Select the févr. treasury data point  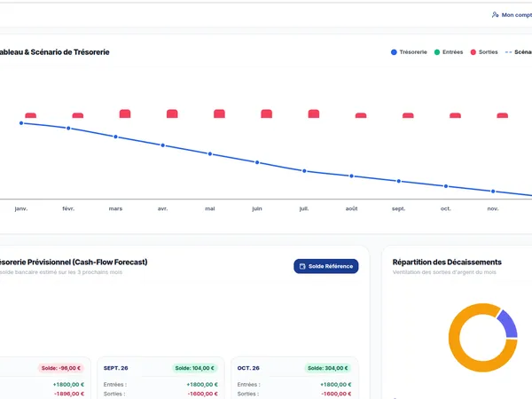(68, 129)
